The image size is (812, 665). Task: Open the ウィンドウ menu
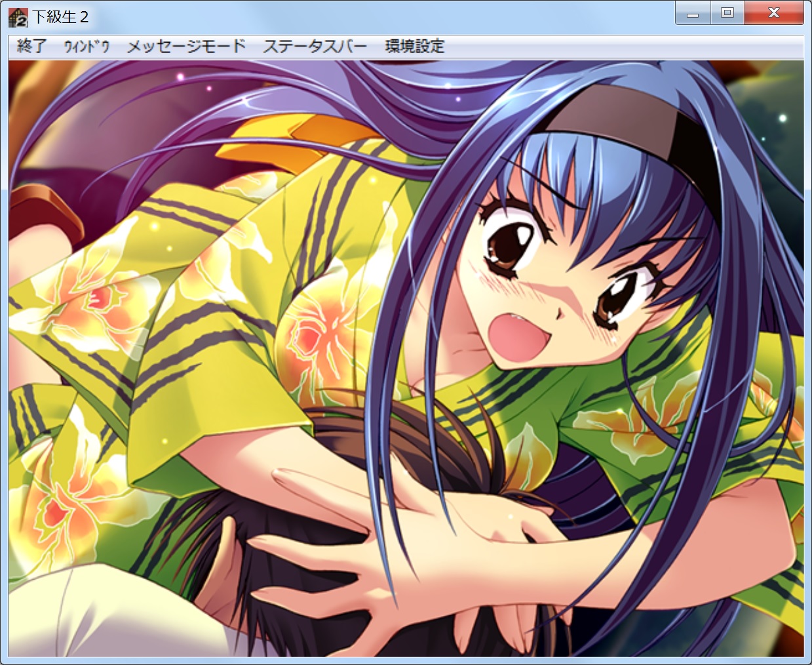[x=87, y=47]
